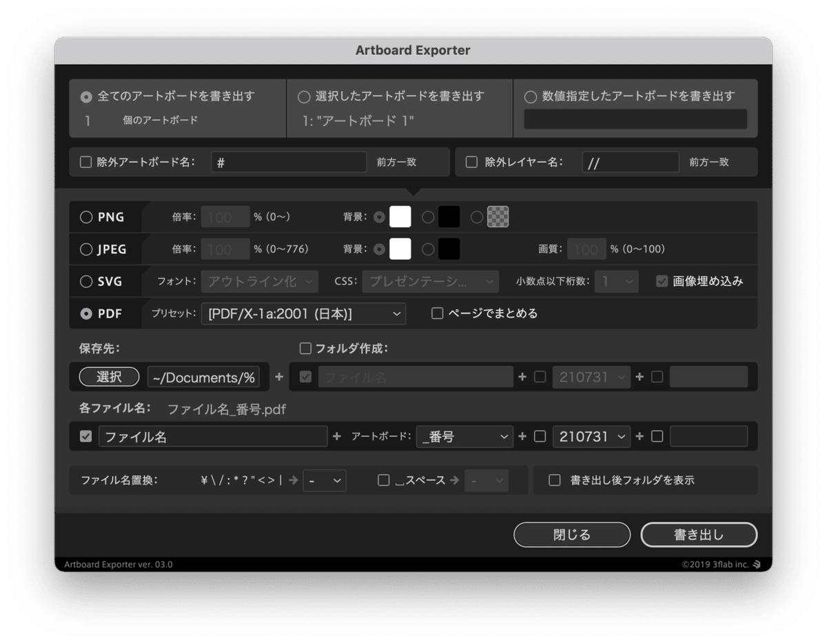Open the PDF preset dropdown PDF/X-1a:2001
This screenshot has height=644, width=827.
(304, 313)
